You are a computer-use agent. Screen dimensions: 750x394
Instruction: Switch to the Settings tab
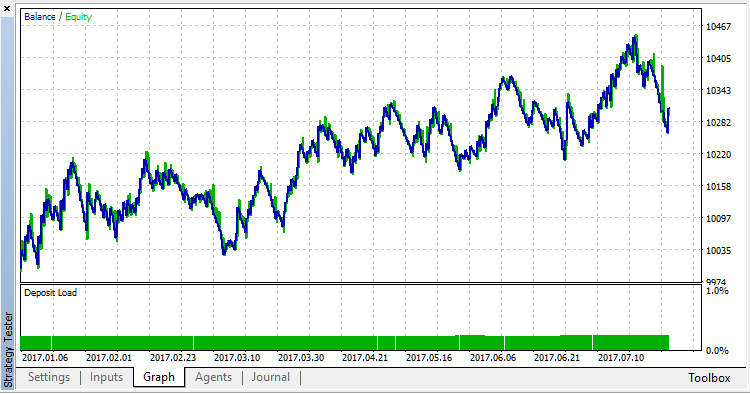click(x=49, y=377)
